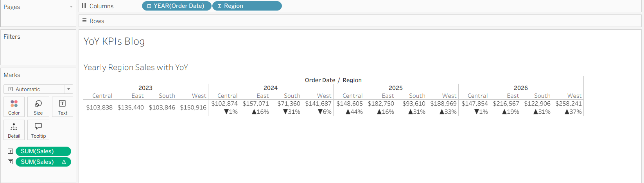Click the YoY KPIs Blog title
This screenshot has width=644, height=183.
[x=114, y=41]
